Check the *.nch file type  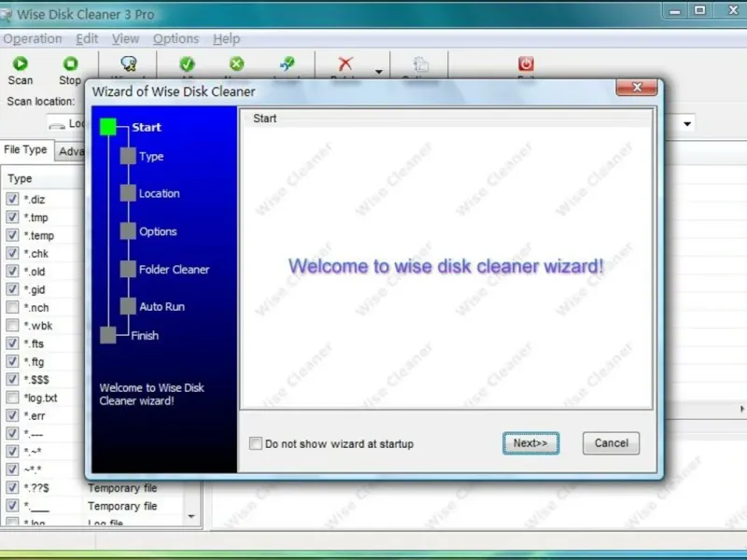pos(12,307)
